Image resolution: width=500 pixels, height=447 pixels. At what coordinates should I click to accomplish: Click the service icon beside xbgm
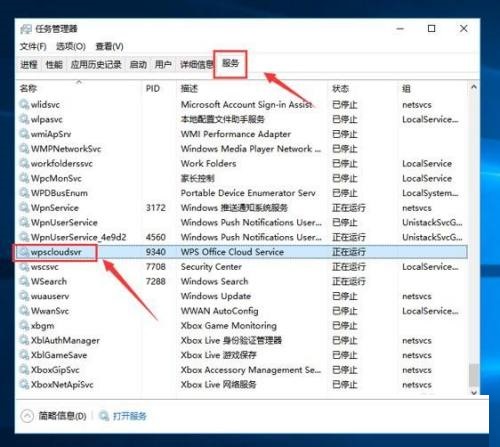(x=24, y=325)
